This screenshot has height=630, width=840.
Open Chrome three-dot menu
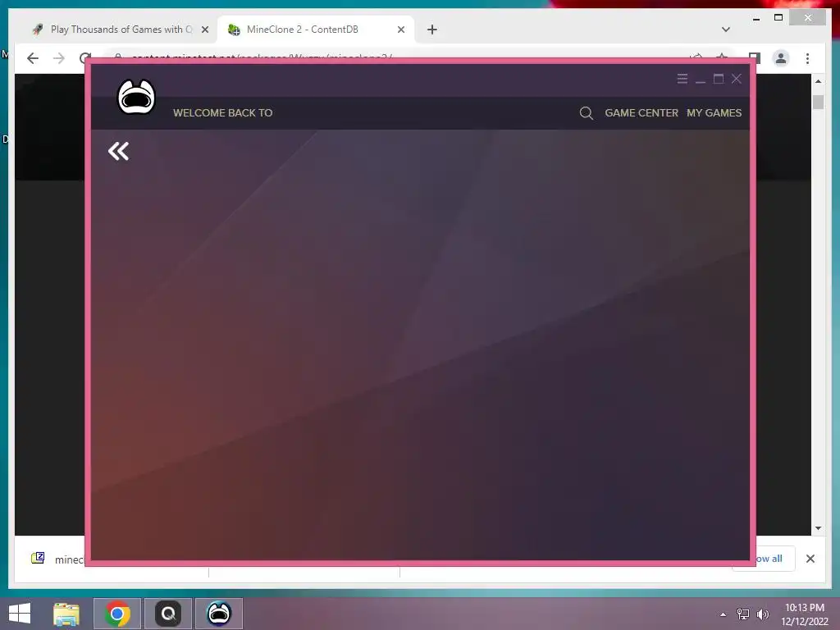pyautogui.click(x=807, y=58)
